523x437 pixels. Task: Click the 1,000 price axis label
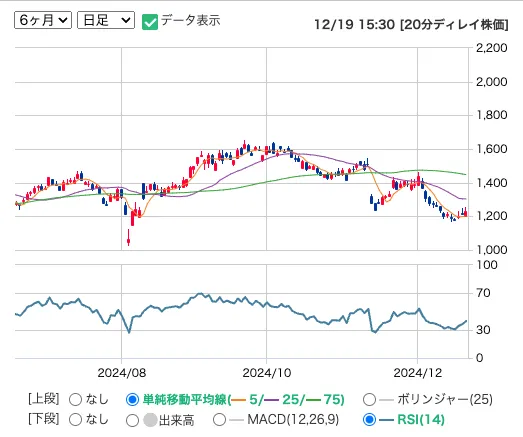491,250
